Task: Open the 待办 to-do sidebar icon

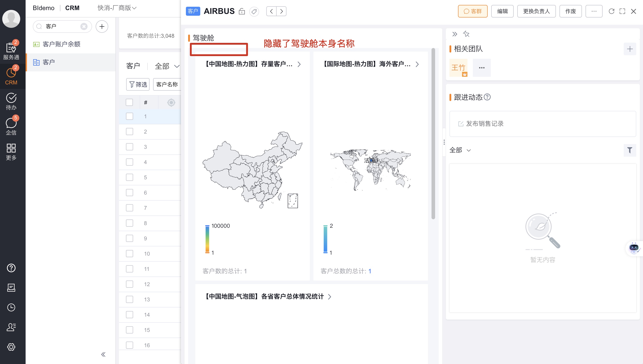Action: 11,101
